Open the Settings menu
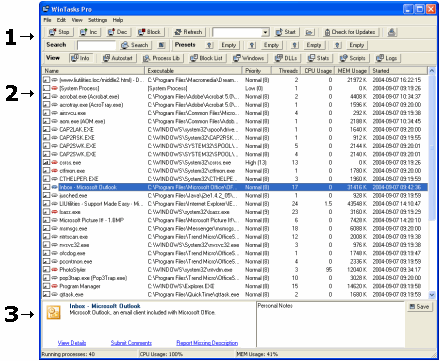 click(97, 20)
